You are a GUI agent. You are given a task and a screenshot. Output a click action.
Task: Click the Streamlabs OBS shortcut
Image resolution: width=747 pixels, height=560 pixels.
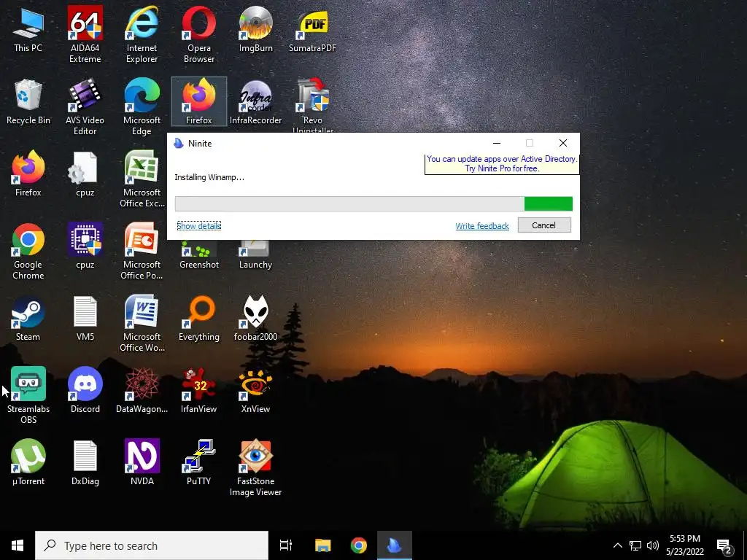pos(28,395)
